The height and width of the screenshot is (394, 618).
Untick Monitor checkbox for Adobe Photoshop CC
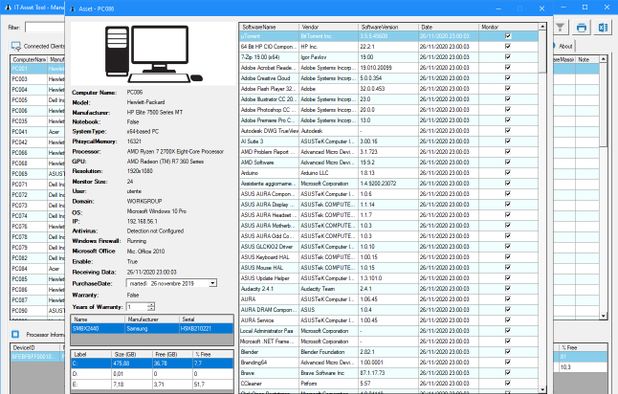click(x=508, y=110)
